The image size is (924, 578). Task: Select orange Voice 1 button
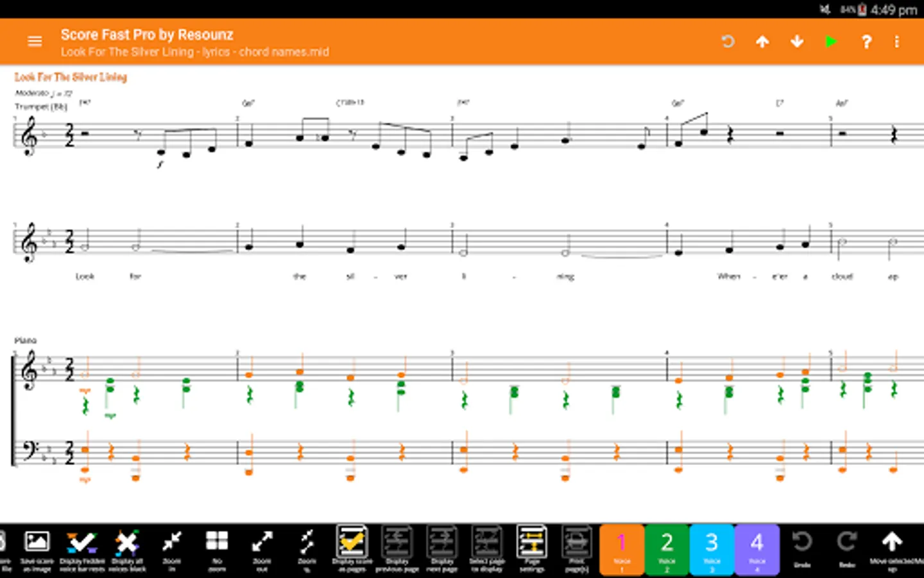(x=622, y=550)
